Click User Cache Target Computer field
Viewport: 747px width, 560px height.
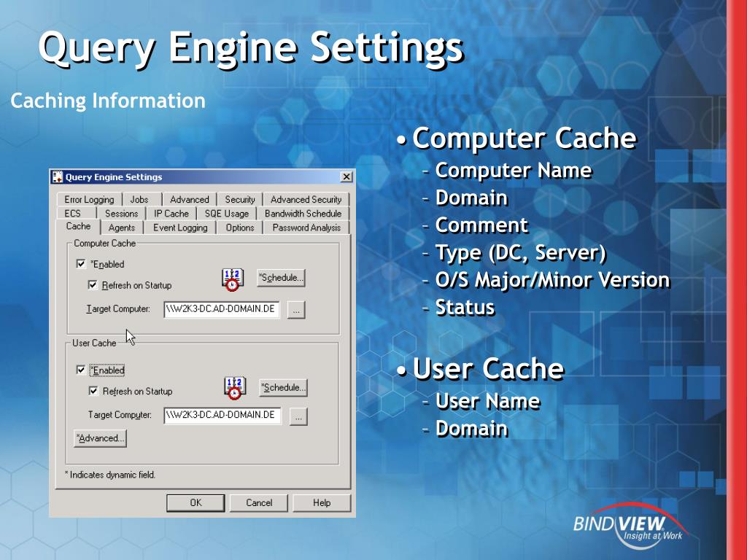(222, 415)
